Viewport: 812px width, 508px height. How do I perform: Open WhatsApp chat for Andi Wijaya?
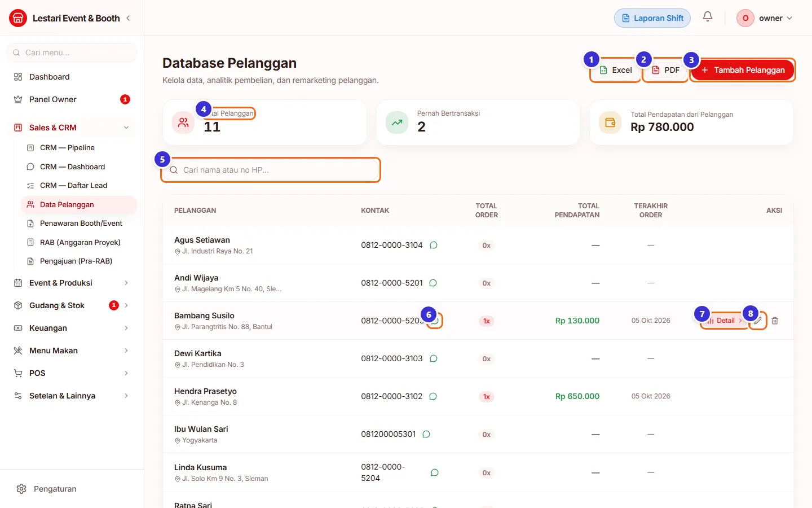(433, 283)
